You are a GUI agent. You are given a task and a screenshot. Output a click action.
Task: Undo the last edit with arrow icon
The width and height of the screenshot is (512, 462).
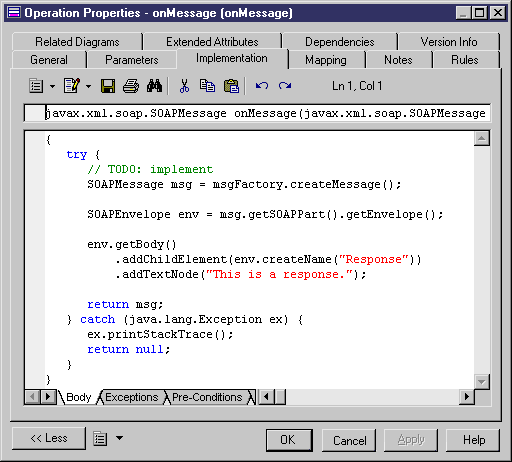pyautogui.click(x=262, y=86)
